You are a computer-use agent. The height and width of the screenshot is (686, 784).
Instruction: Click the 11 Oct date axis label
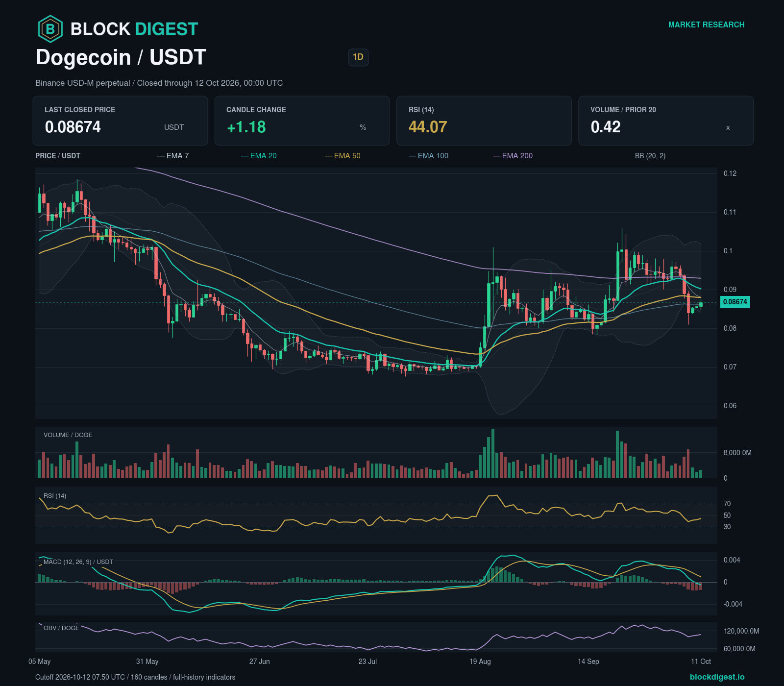tap(701, 661)
